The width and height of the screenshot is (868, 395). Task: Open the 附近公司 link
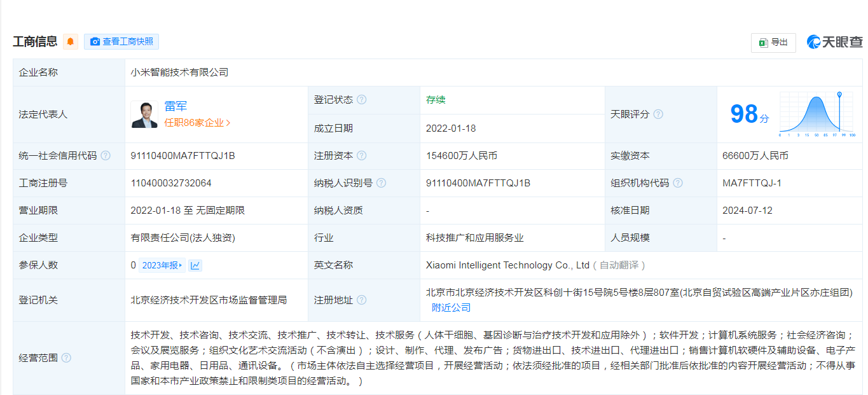[x=451, y=308]
